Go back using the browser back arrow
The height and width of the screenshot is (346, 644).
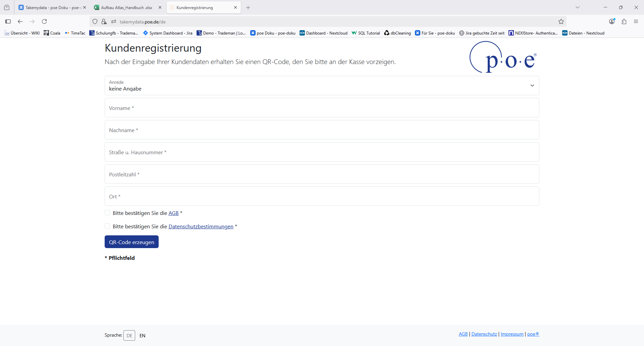20,21
